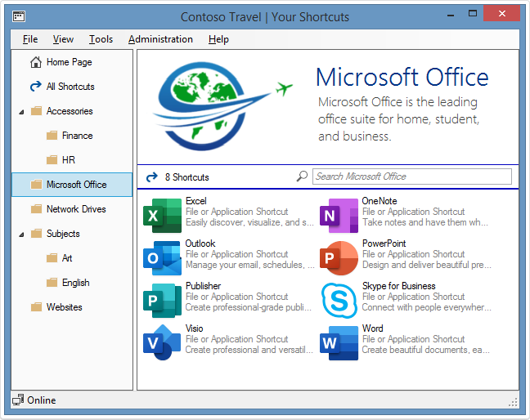The image size is (530, 420).
Task: Click the Online status text
Action: point(41,400)
